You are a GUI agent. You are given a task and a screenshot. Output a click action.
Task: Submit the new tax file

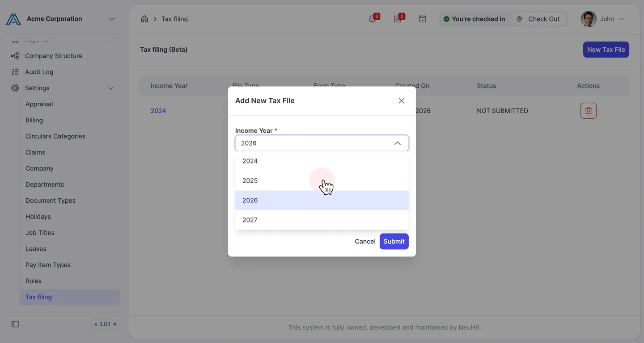pyautogui.click(x=394, y=241)
